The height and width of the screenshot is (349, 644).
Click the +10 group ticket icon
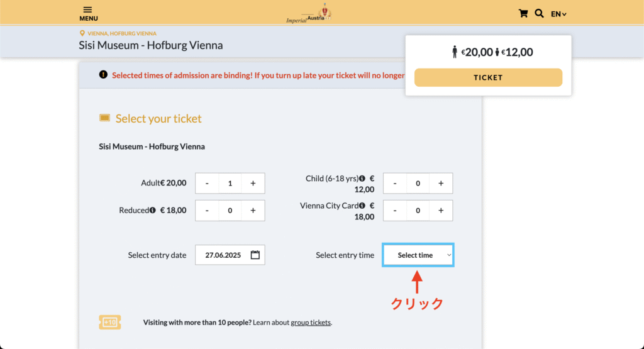tap(109, 323)
